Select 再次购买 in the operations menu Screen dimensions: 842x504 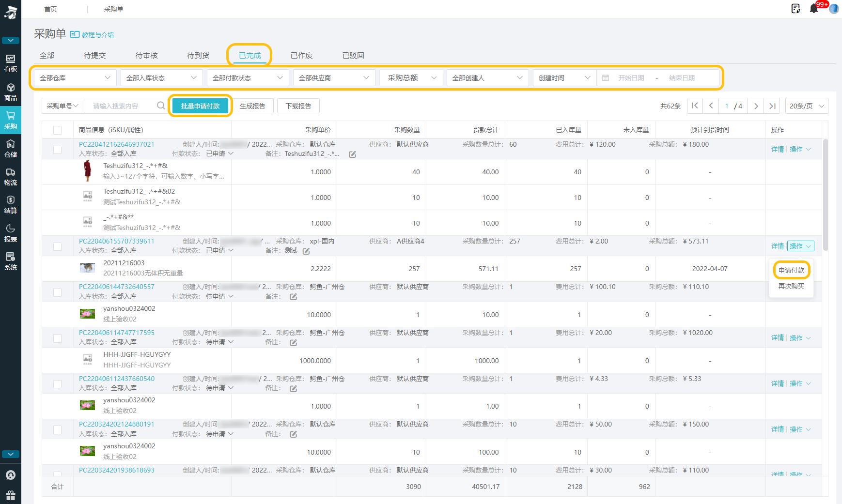pyautogui.click(x=791, y=286)
